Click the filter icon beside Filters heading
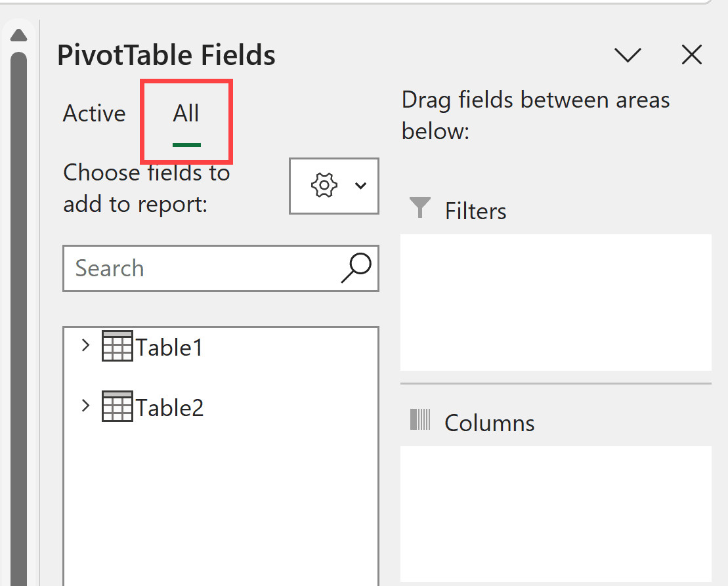Screen dimensions: 728x586 pyautogui.click(x=419, y=207)
